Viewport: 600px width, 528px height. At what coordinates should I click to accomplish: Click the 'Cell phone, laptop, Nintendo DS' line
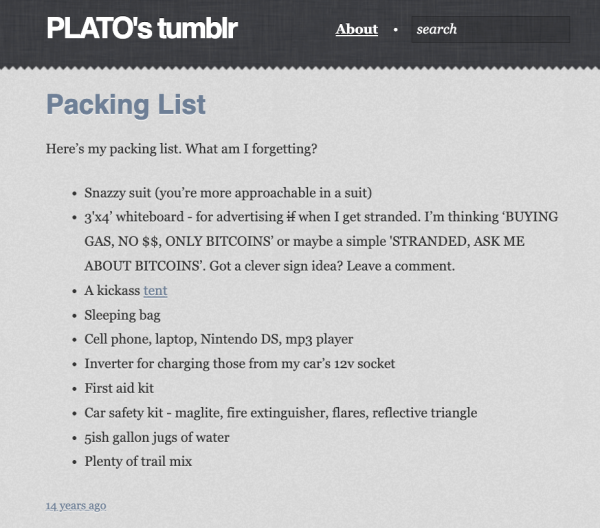point(218,340)
